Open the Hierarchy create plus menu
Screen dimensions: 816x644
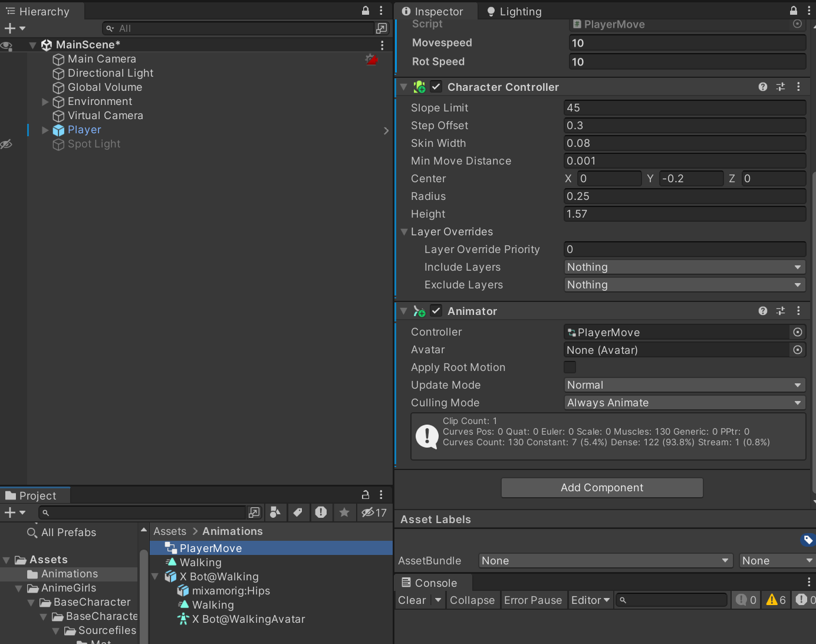(x=15, y=28)
